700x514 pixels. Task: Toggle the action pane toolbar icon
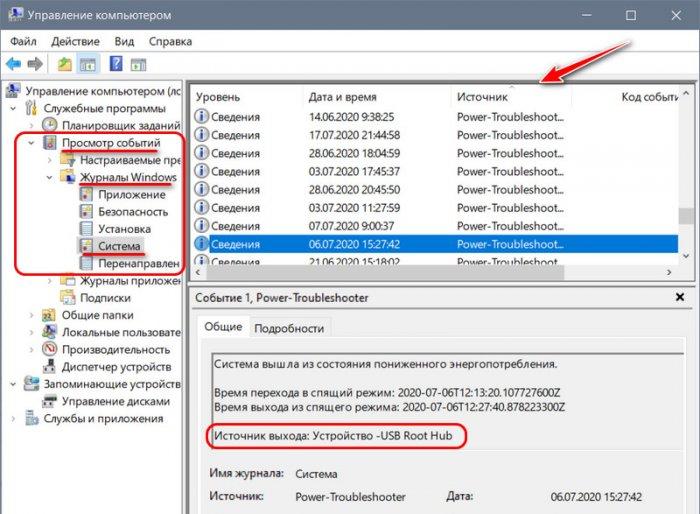(138, 64)
